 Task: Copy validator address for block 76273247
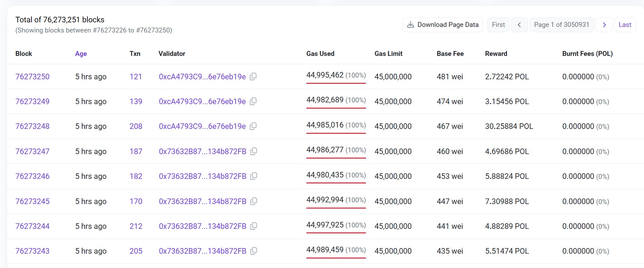254,151
